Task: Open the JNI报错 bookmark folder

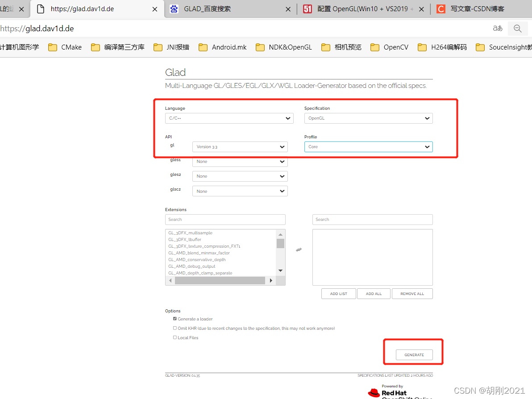Action: click(x=171, y=47)
